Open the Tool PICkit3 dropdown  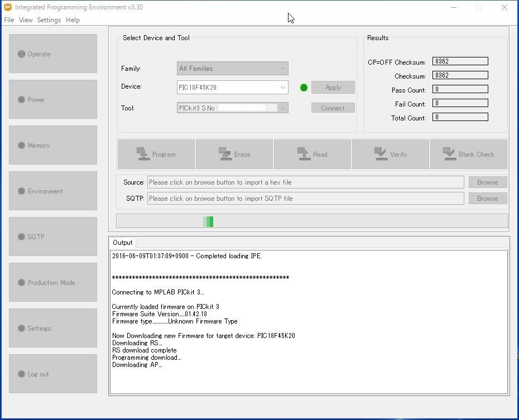232,108
